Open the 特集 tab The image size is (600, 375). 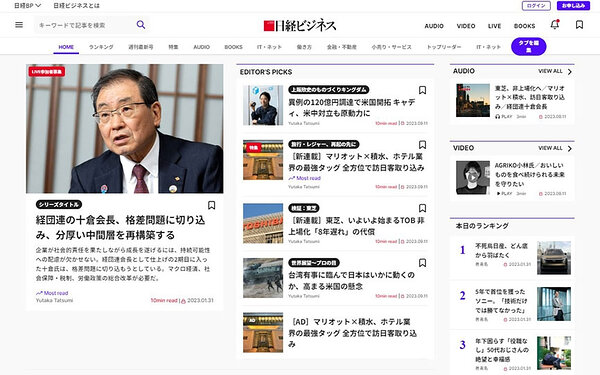tap(173, 47)
